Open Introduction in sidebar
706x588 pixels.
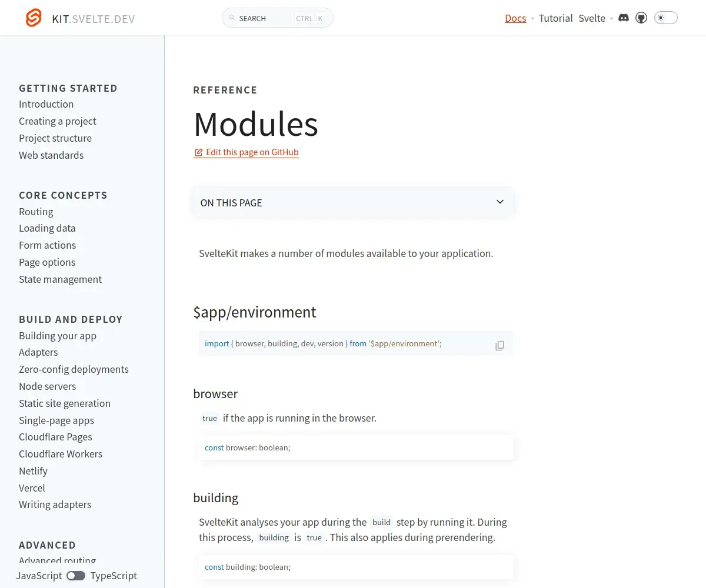[x=46, y=104]
